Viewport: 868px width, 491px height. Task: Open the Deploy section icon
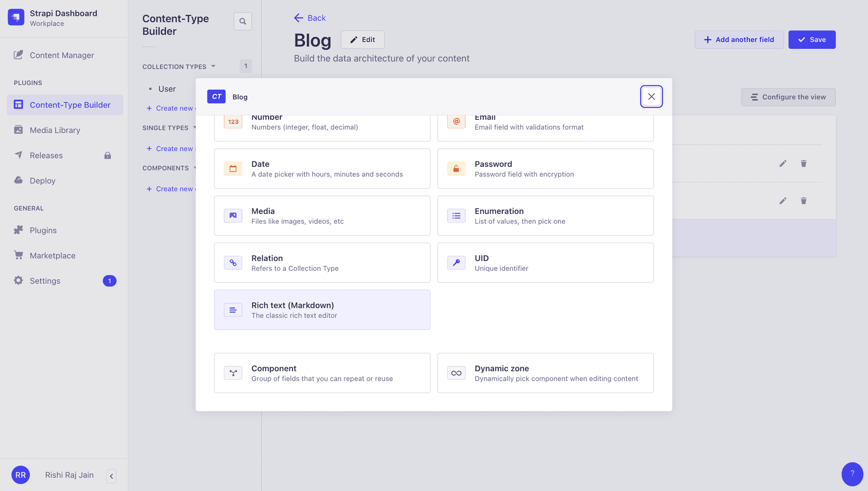[18, 180]
